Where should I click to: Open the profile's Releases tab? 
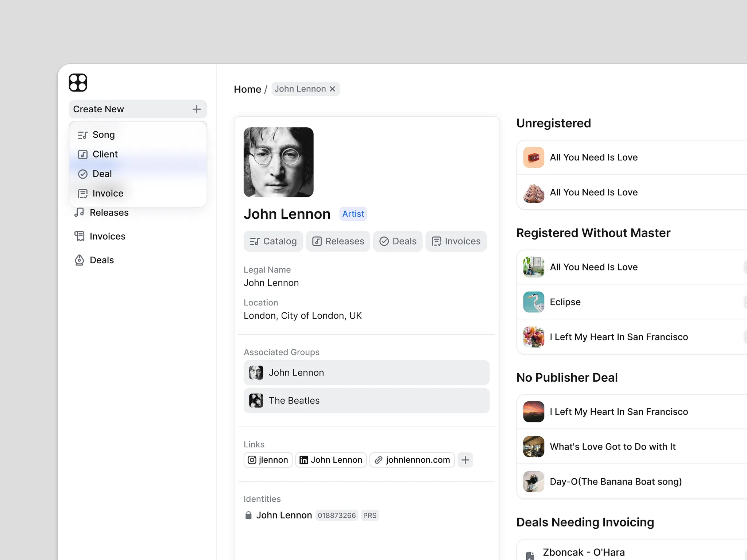[338, 241]
